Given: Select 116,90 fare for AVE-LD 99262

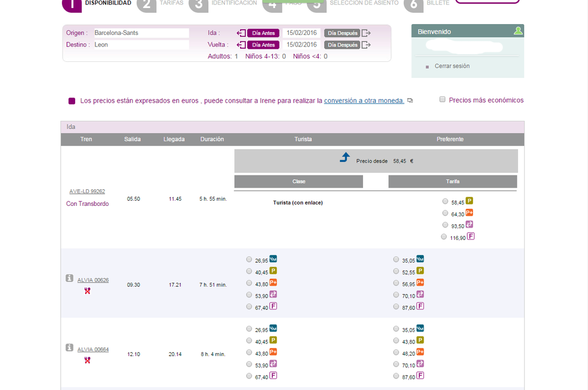Looking at the screenshot, I should pos(444,236).
